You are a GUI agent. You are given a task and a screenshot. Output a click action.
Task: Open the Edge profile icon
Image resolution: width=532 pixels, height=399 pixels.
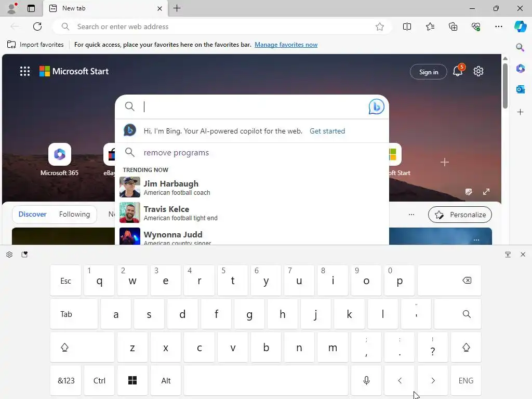[12, 8]
